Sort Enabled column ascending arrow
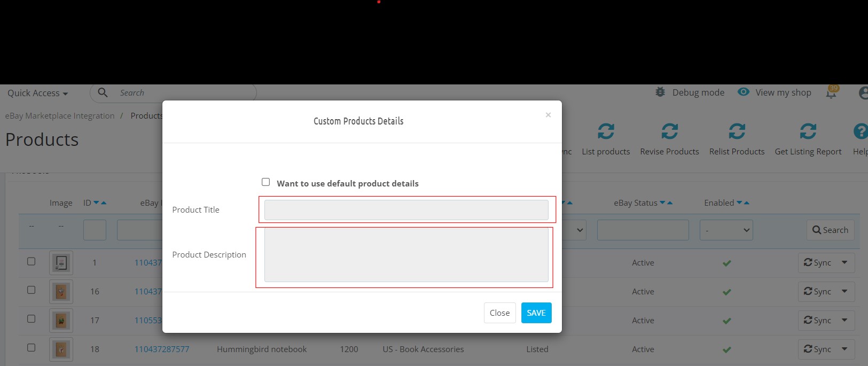 [x=747, y=203]
